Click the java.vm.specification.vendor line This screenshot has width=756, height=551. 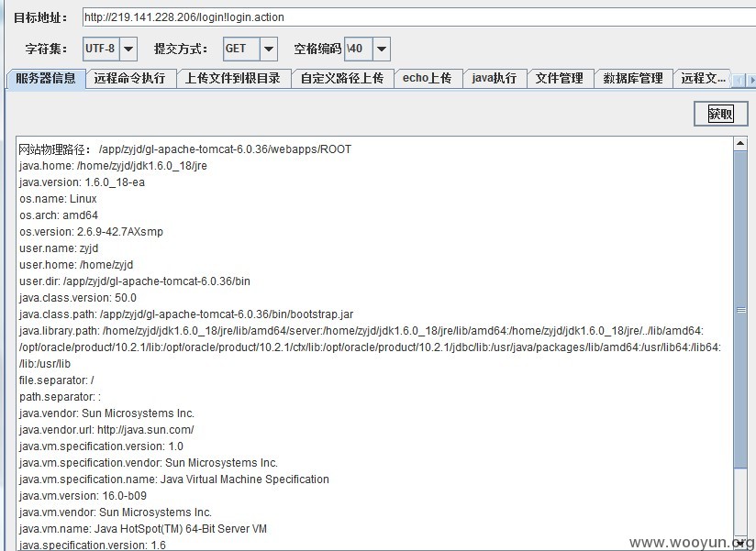click(x=149, y=462)
